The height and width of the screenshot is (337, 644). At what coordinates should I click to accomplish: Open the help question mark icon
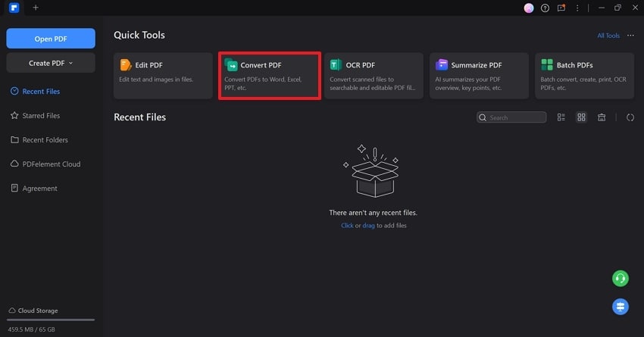pyautogui.click(x=545, y=8)
